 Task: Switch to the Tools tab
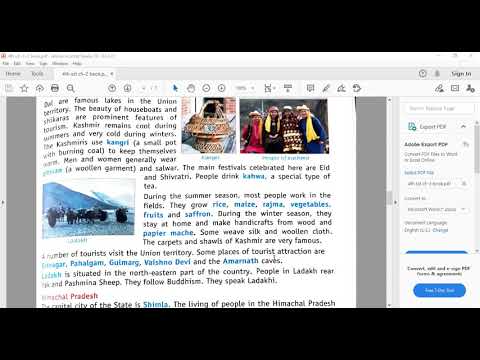(37, 74)
